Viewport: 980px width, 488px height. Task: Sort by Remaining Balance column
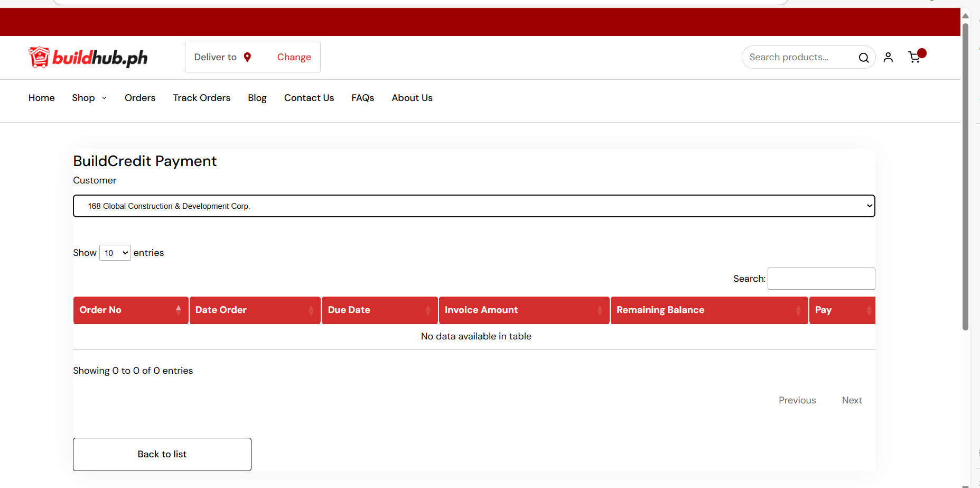point(708,310)
